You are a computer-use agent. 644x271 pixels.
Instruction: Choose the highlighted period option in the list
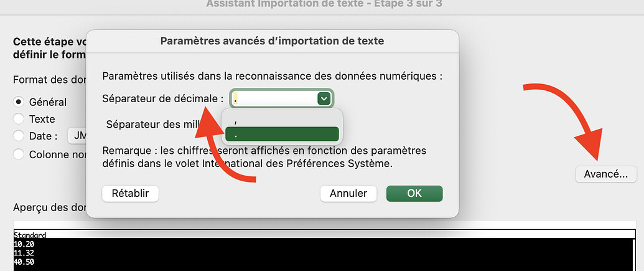click(282, 134)
